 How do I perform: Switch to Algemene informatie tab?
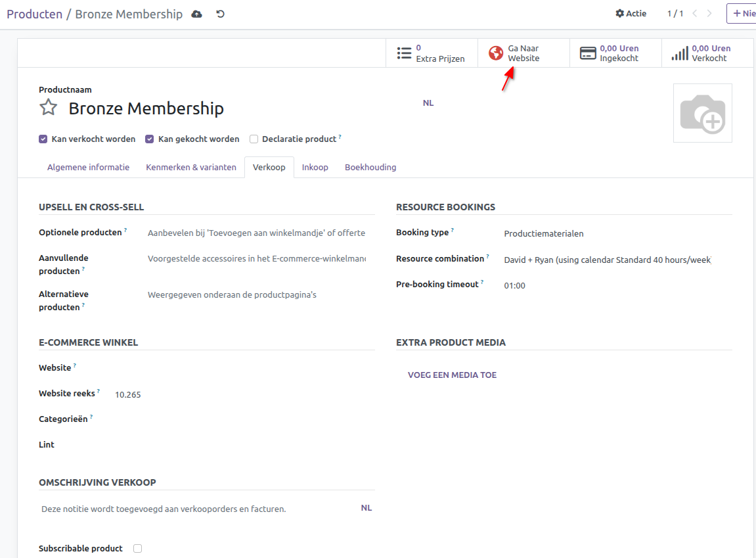pos(88,168)
